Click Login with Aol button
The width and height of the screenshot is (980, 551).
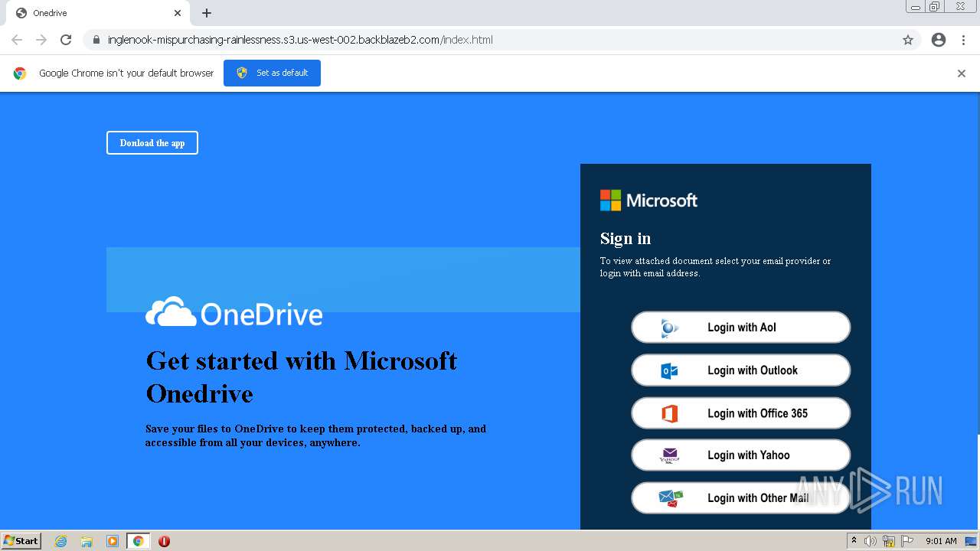pyautogui.click(x=740, y=328)
